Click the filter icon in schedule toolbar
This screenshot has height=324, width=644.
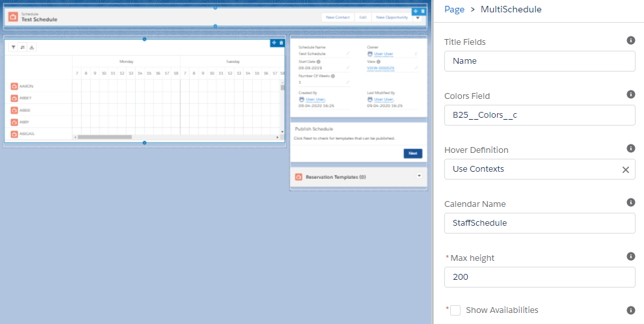(14, 47)
